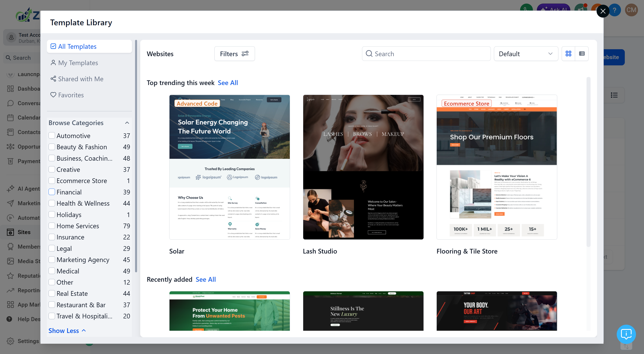Collapse categories with Show Less
The width and height of the screenshot is (644, 354).
coord(67,331)
